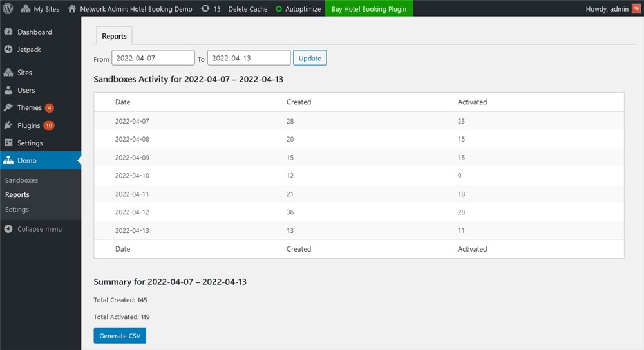Click Created value 28 for 2022-04-07
Image resolution: width=644 pixels, height=350 pixels.
tap(290, 121)
